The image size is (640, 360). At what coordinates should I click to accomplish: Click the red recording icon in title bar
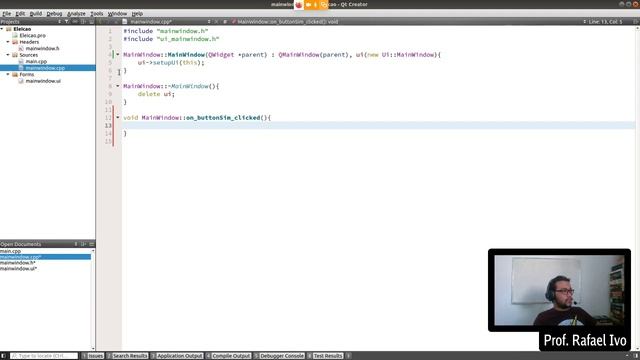click(x=299, y=4)
